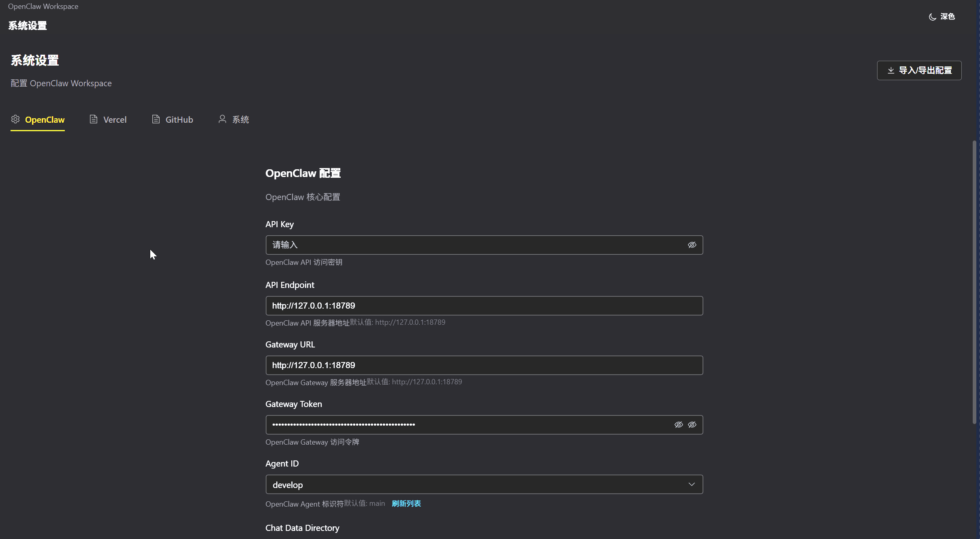Focus the API Key input field

tap(484, 245)
